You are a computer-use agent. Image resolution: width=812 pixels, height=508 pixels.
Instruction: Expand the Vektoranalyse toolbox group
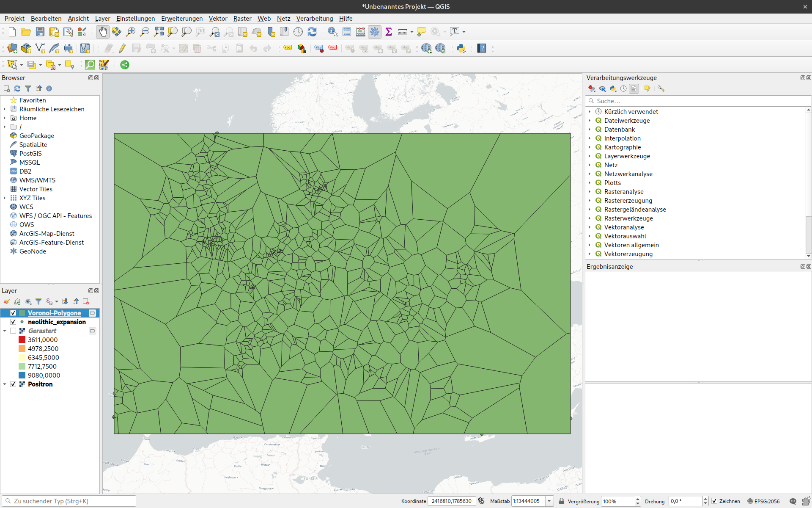(x=590, y=227)
